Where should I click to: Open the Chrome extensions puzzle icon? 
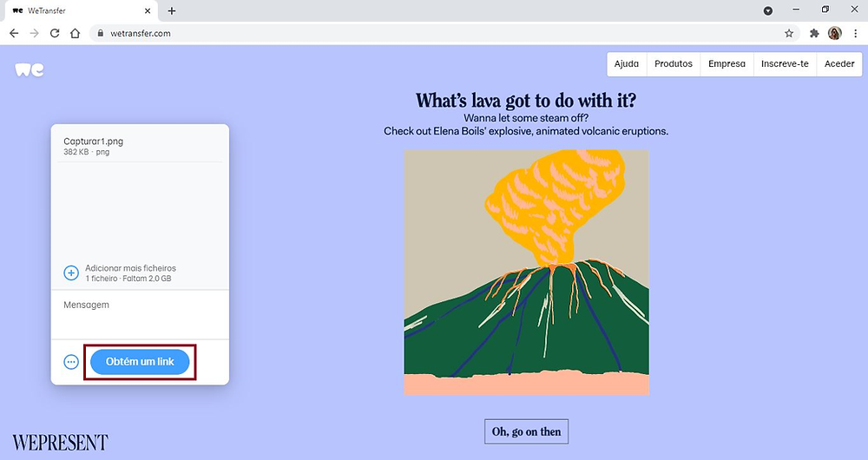pos(814,33)
